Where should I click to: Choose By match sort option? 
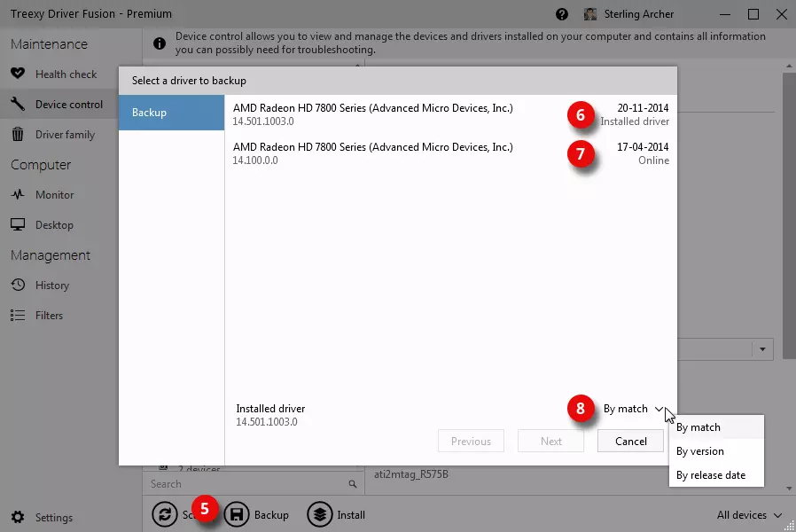(x=716, y=427)
